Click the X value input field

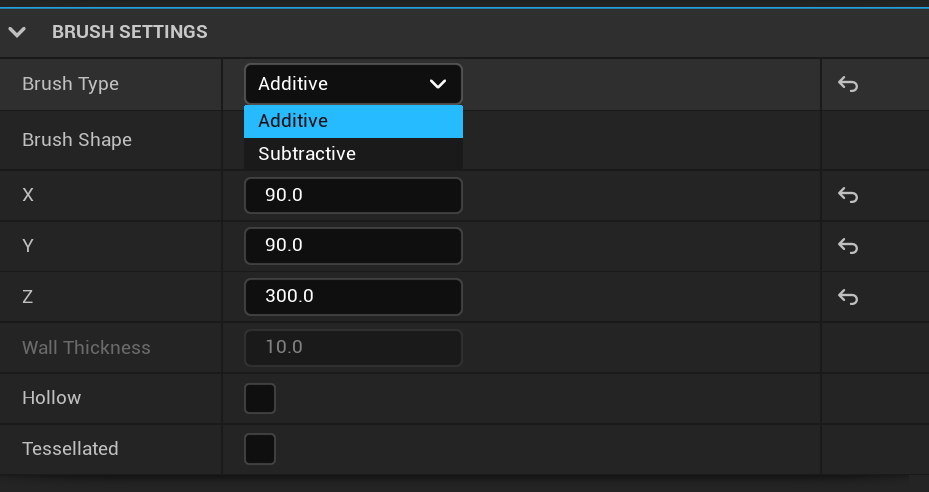[x=353, y=195]
